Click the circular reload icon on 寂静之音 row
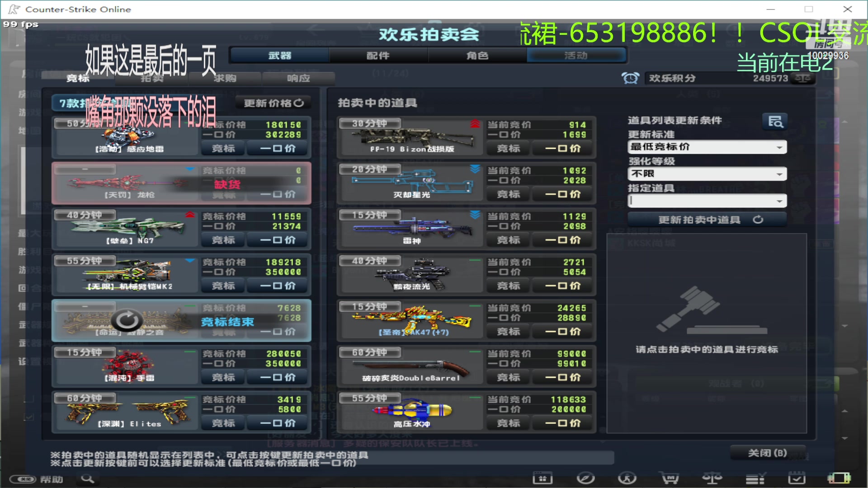Viewport: 868px width, 488px height. coord(127,320)
